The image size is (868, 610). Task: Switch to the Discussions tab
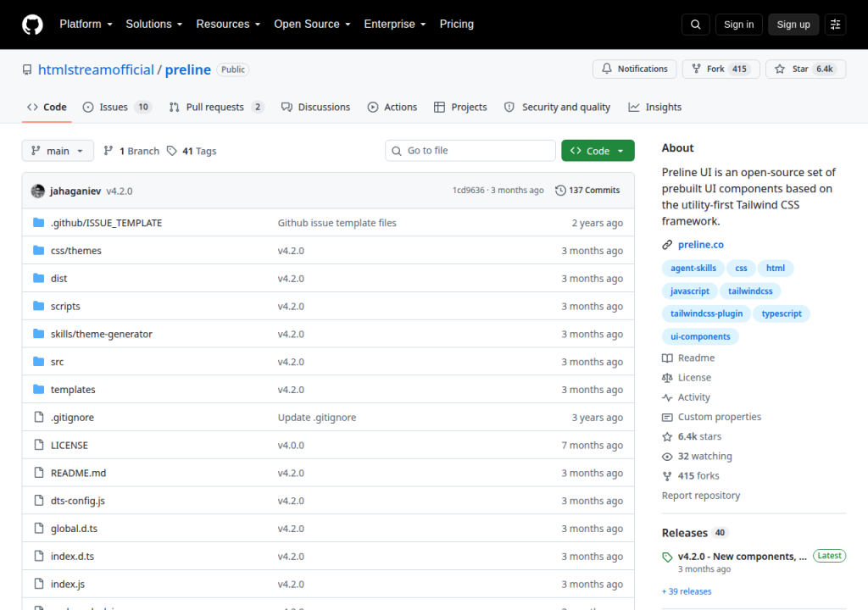pyautogui.click(x=315, y=108)
